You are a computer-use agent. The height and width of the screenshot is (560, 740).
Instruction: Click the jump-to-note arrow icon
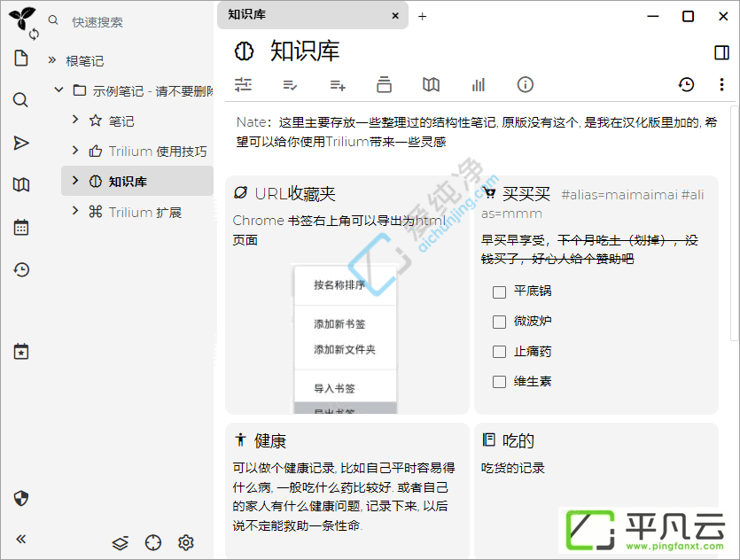click(21, 143)
